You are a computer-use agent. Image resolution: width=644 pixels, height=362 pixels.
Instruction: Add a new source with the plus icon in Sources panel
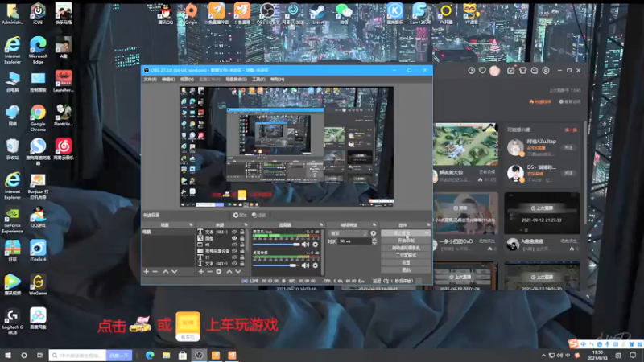coord(200,272)
